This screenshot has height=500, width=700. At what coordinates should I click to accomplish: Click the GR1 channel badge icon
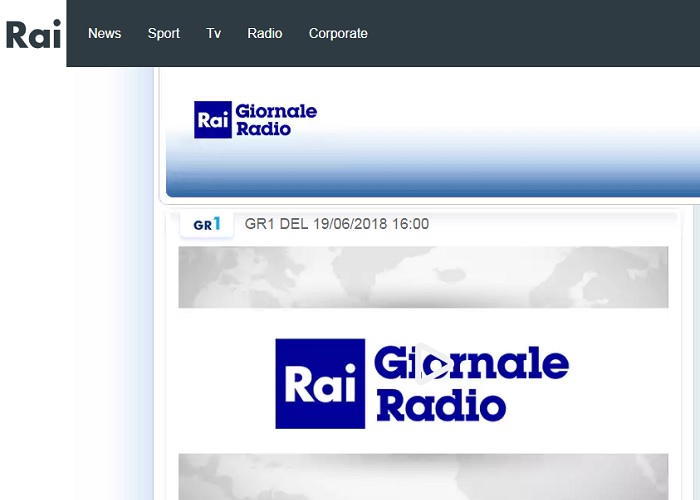click(x=207, y=224)
